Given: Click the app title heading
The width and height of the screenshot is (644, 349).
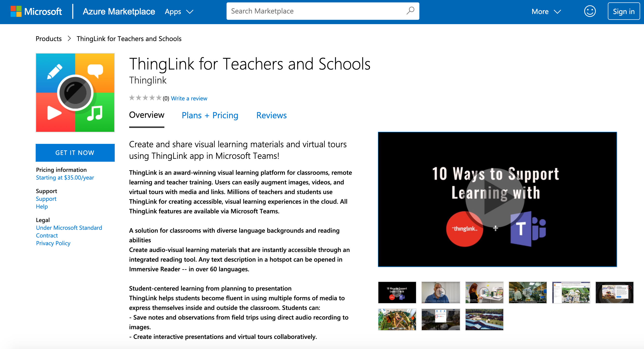Looking at the screenshot, I should 249,64.
